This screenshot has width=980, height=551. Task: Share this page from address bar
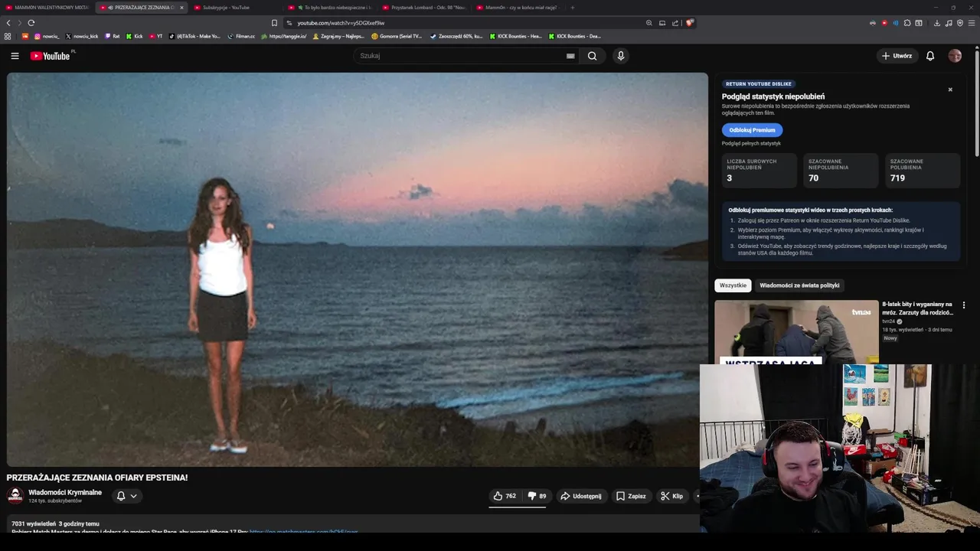pyautogui.click(x=675, y=23)
